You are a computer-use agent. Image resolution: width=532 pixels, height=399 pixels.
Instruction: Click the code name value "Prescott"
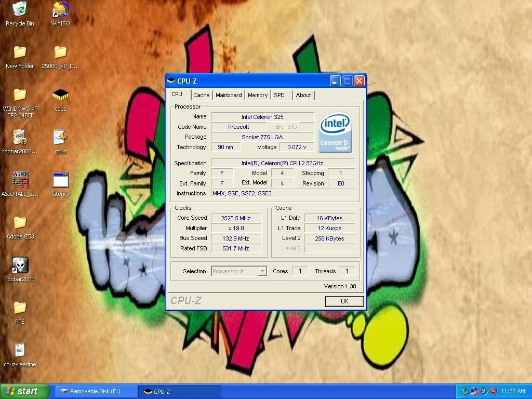tap(238, 127)
